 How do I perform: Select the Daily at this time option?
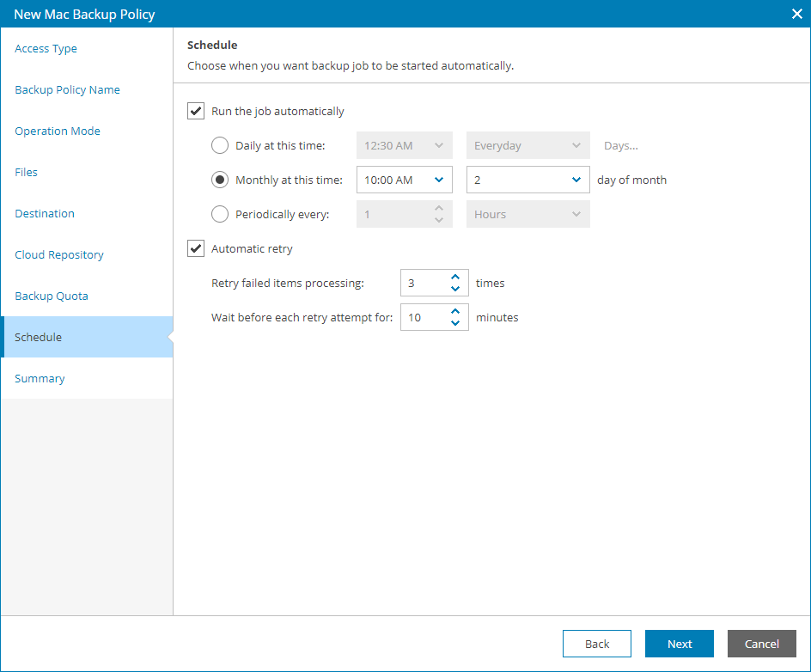220,145
